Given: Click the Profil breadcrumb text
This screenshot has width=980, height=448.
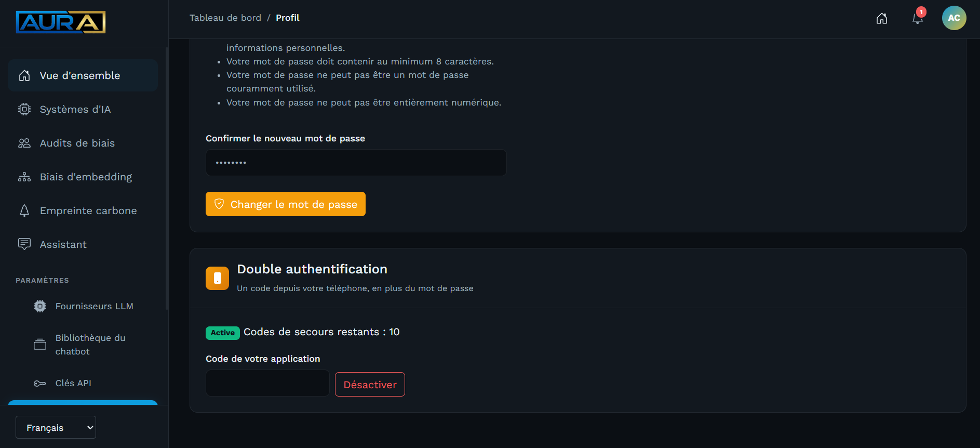Looking at the screenshot, I should click(x=288, y=18).
